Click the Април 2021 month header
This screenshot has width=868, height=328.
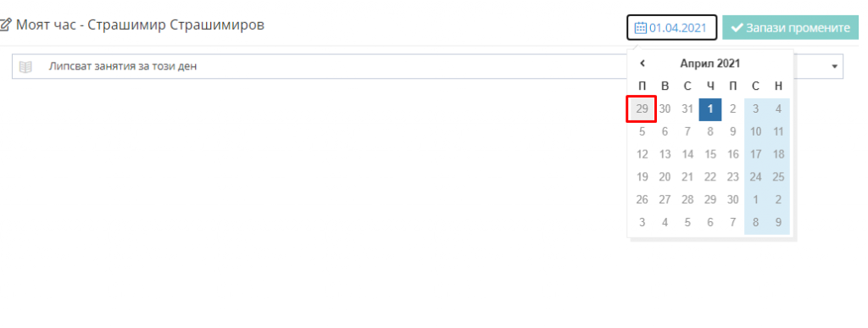(x=710, y=64)
